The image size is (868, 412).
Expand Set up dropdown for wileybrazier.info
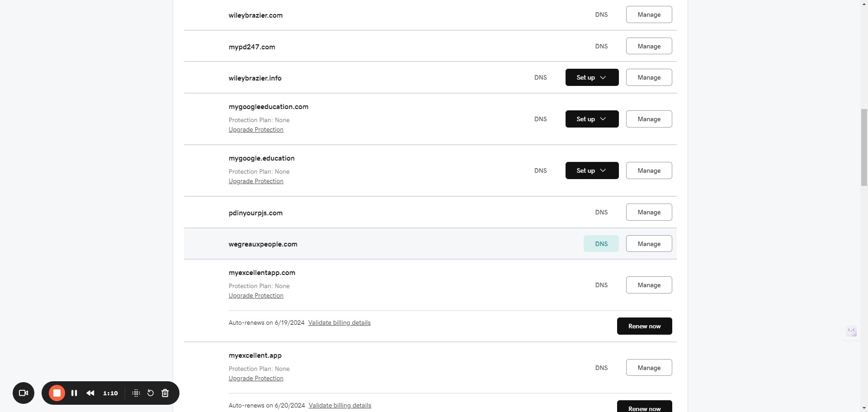(592, 77)
